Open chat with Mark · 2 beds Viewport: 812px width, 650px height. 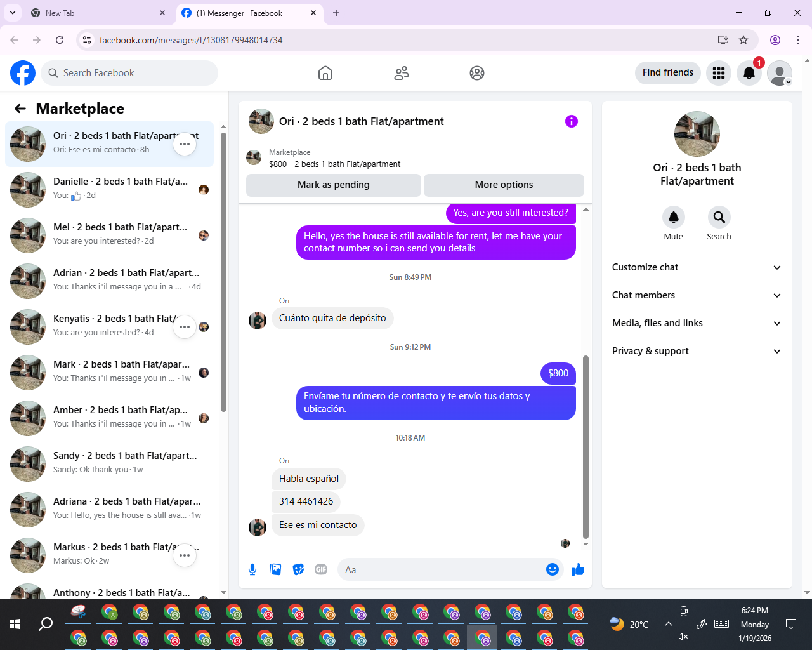109,373
